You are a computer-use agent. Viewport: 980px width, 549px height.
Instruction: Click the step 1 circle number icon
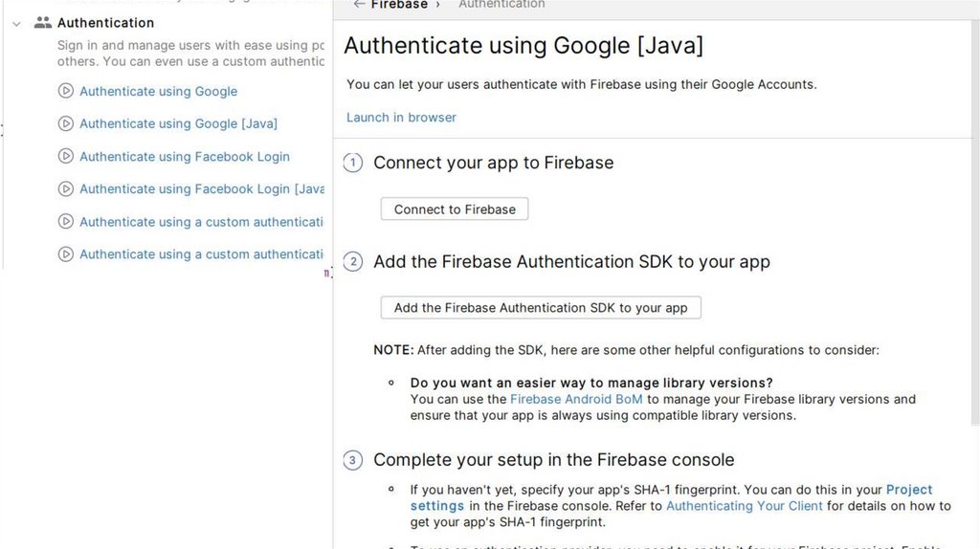(353, 164)
